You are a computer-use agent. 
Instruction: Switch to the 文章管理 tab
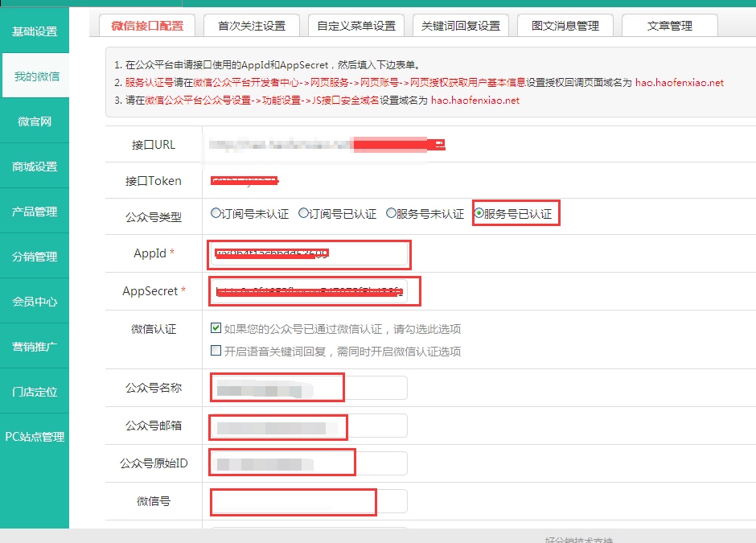tap(669, 26)
